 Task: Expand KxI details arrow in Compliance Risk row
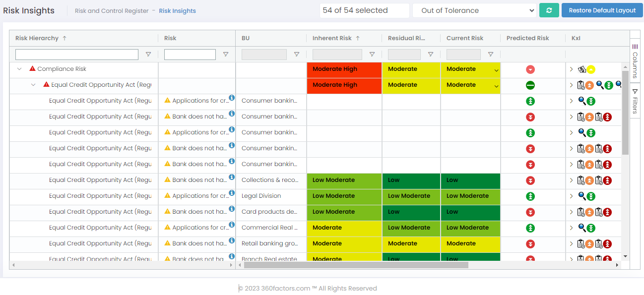point(572,69)
